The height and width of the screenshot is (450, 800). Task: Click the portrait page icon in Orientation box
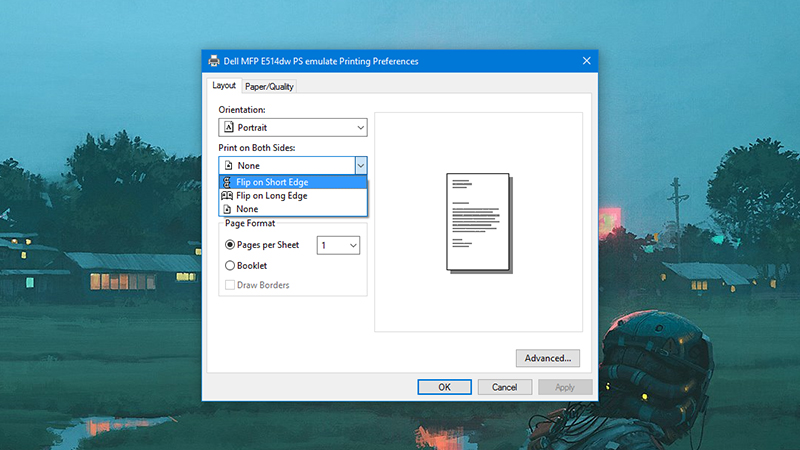click(229, 127)
